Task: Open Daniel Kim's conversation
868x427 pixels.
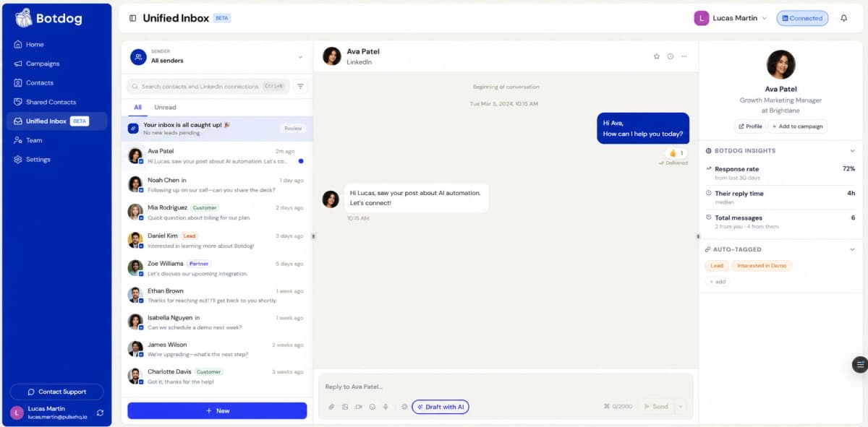Action: 217,241
